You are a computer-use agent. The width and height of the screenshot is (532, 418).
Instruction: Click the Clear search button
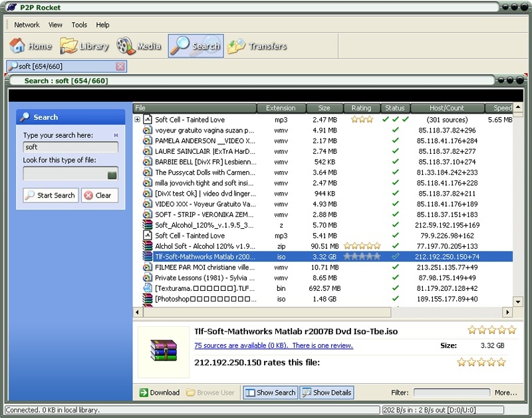click(98, 196)
